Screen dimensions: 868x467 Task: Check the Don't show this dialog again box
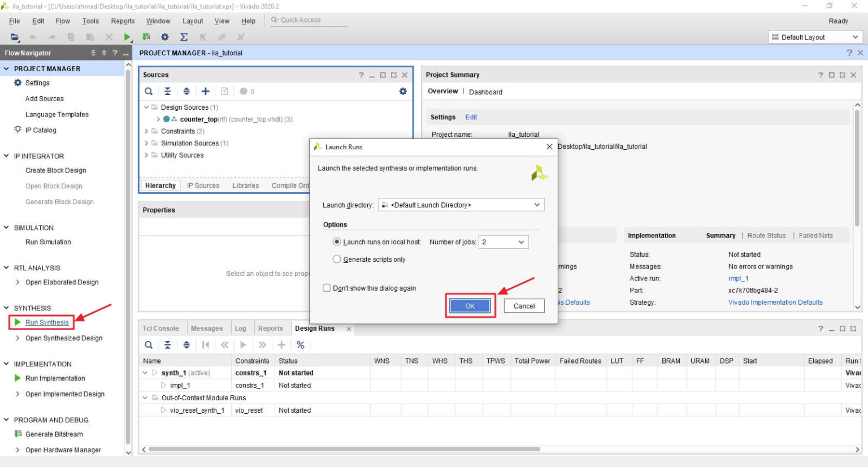tap(327, 287)
